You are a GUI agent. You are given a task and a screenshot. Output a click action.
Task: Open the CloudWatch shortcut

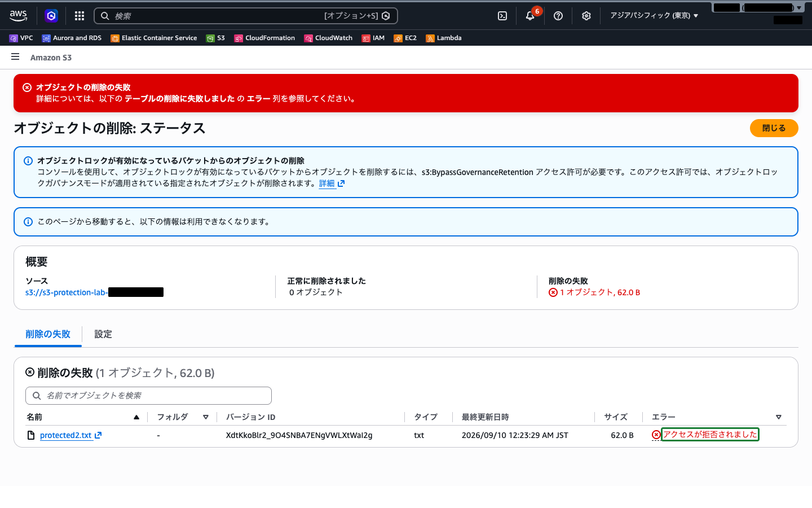point(328,38)
